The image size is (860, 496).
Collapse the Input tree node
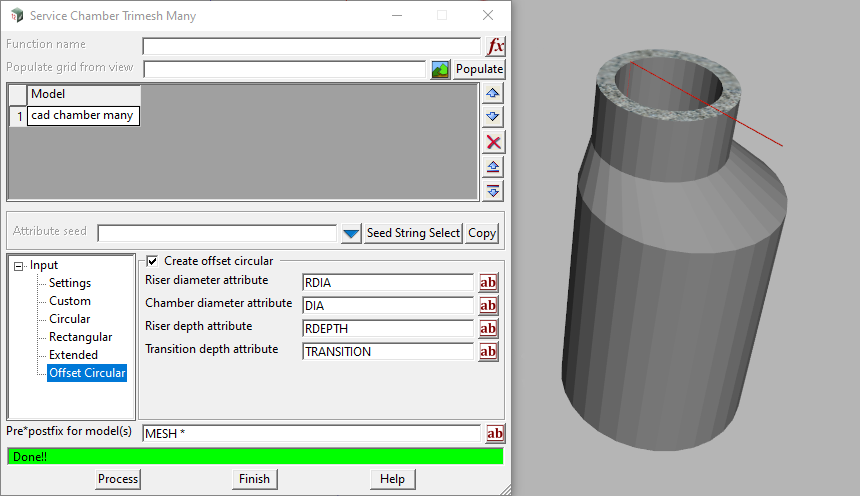click(19, 266)
